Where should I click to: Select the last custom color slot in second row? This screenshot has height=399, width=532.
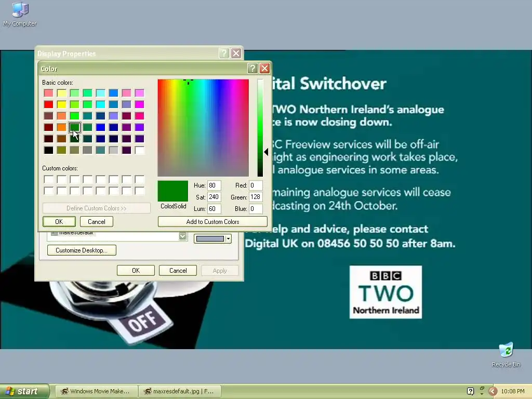pos(139,191)
